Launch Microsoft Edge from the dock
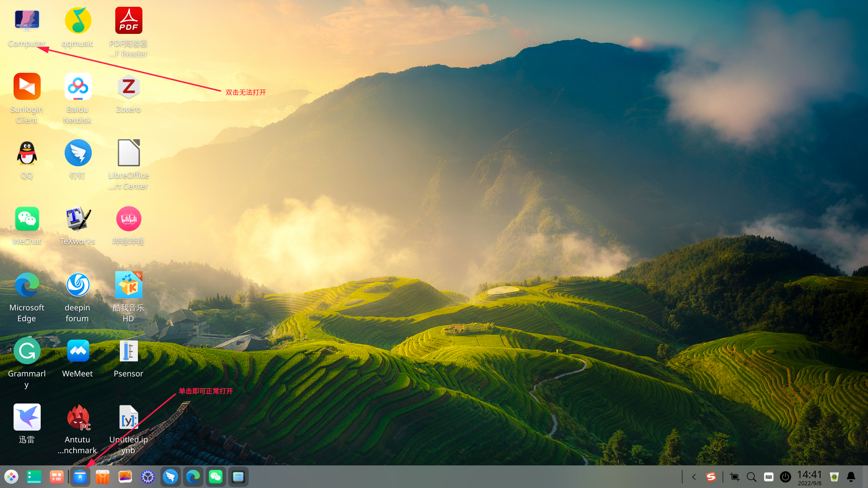This screenshot has height=488, width=868. tap(193, 476)
